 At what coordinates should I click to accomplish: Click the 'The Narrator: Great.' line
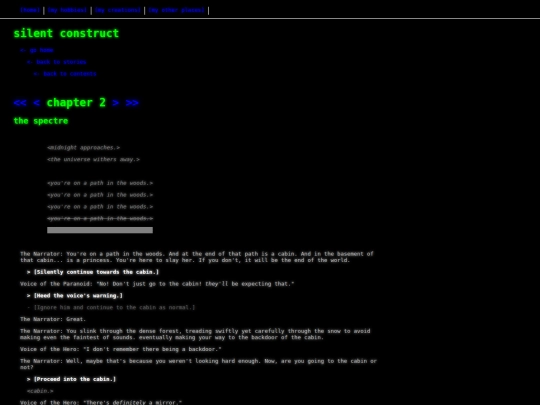[x=53, y=319]
